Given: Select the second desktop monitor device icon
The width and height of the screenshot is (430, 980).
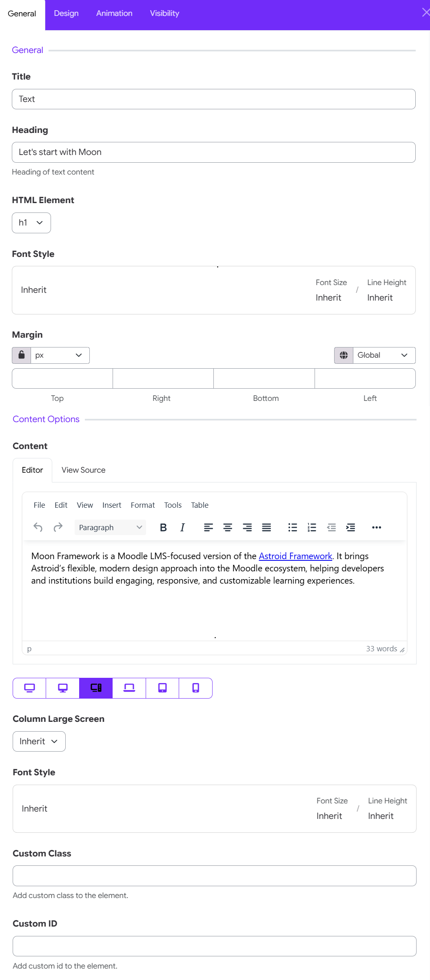Looking at the screenshot, I should 63,688.
